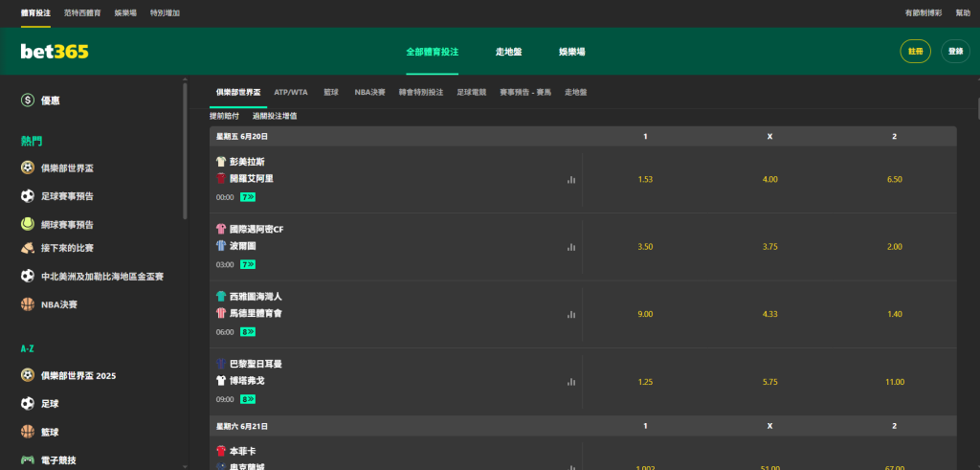Open the gamepad icon beside 電子競技
The width and height of the screenshot is (980, 470).
[x=28, y=460]
